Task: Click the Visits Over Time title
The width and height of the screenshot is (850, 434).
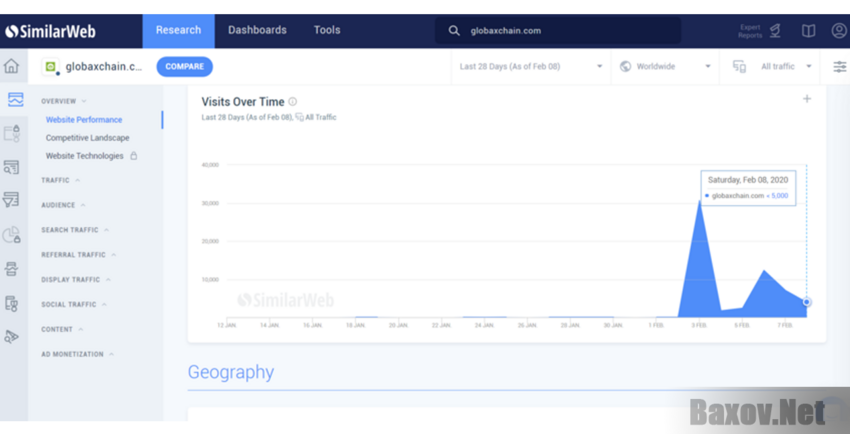Action: pos(243,102)
